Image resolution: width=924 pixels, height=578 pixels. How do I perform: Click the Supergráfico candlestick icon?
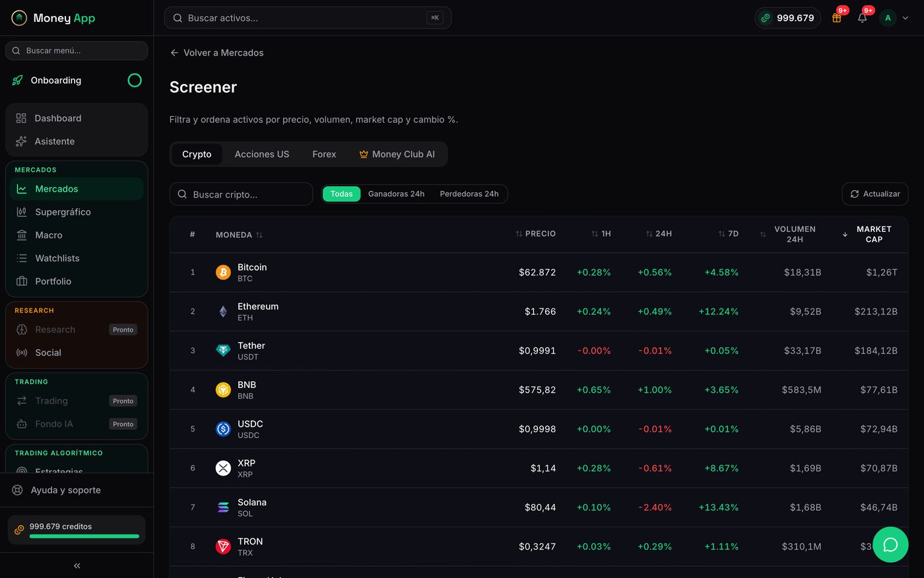point(22,212)
